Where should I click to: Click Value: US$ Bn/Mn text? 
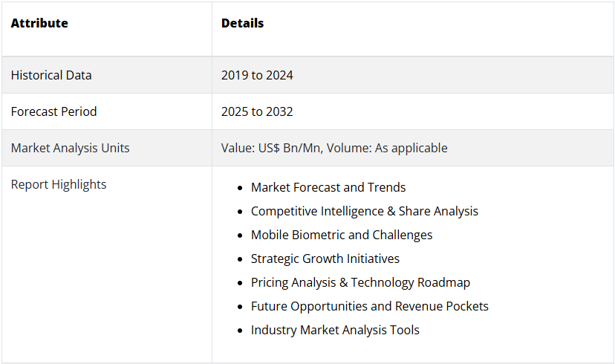(x=272, y=148)
